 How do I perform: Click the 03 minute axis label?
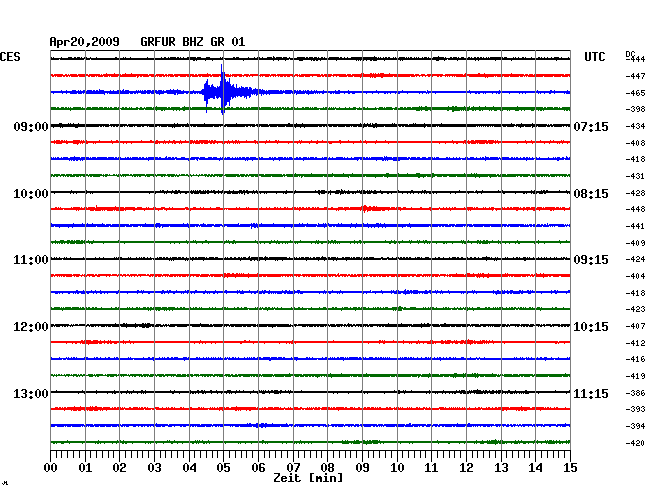pyautogui.click(x=154, y=468)
